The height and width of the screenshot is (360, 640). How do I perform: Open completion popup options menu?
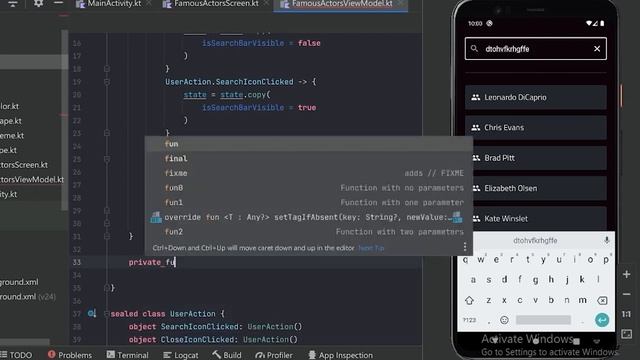[464, 247]
